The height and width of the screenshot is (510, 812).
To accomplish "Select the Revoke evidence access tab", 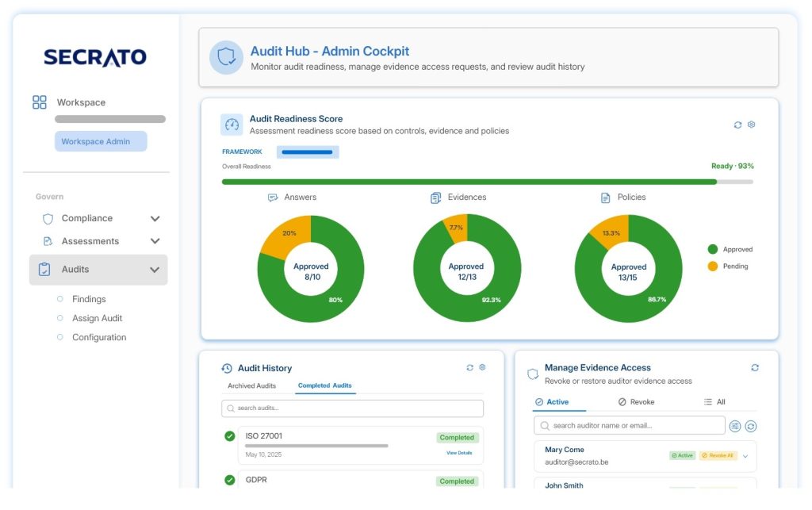I will pyautogui.click(x=636, y=402).
